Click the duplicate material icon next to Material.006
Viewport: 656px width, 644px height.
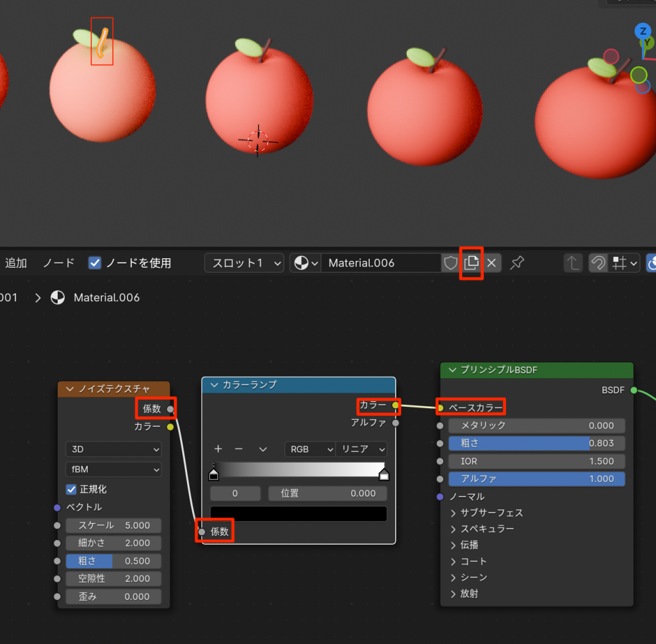[471, 263]
